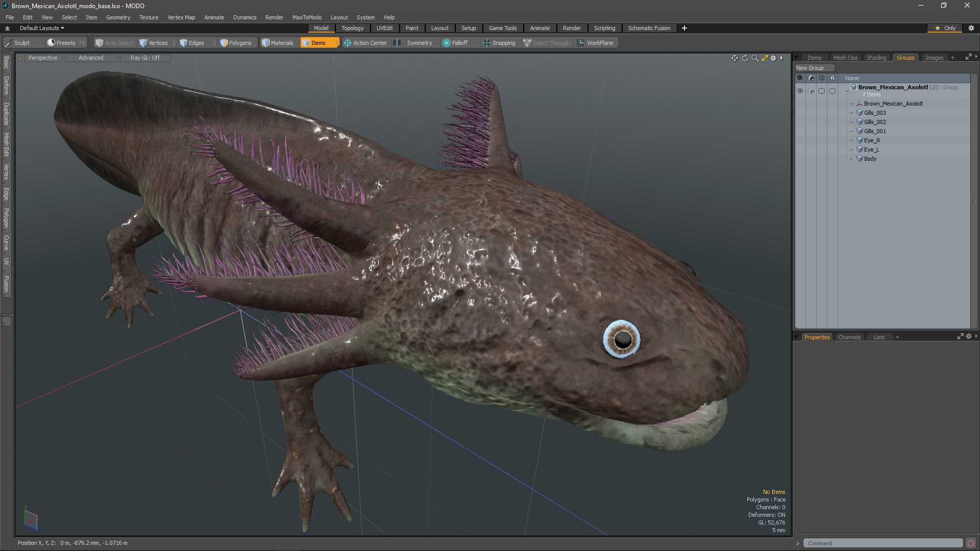Screen dimensions: 980x551
Task: Add a new layout tab with plus
Action: click(x=684, y=28)
